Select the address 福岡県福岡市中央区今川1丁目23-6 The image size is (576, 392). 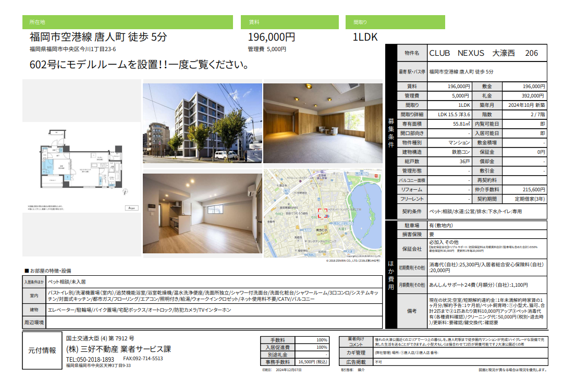point(73,49)
